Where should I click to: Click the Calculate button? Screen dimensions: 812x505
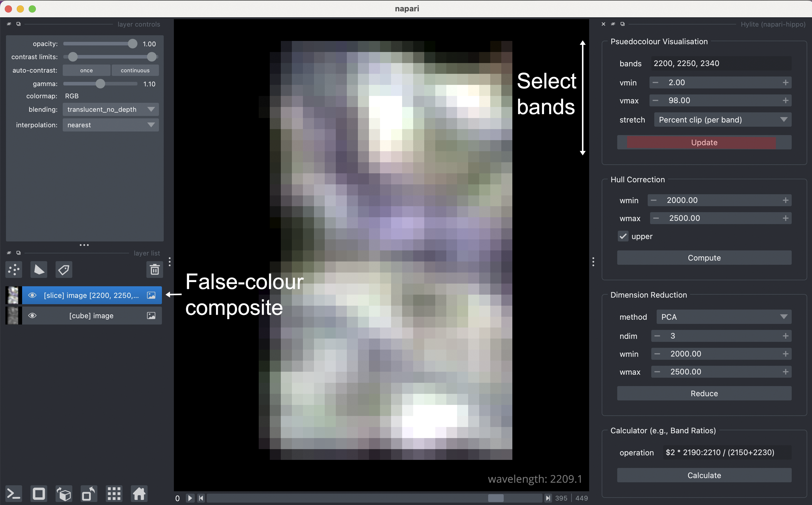[x=704, y=475]
